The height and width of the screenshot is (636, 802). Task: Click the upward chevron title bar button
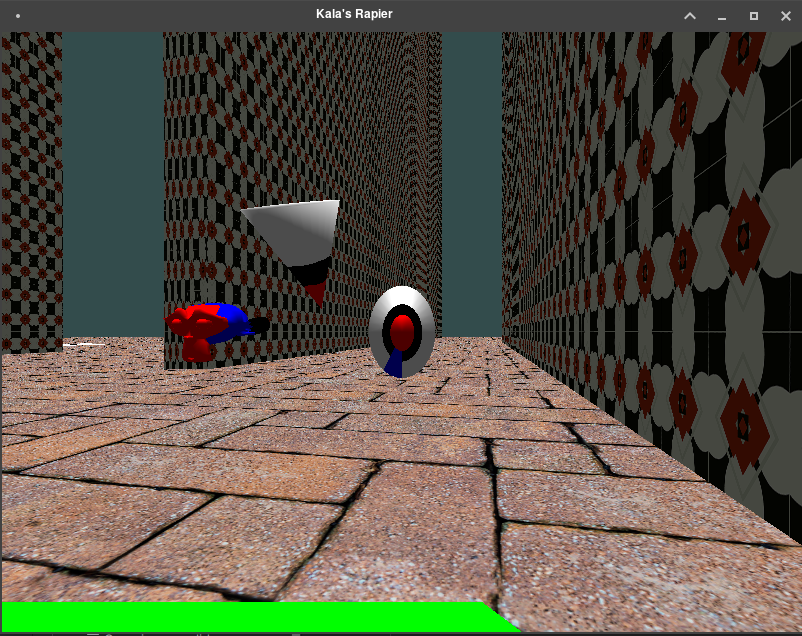click(x=689, y=16)
